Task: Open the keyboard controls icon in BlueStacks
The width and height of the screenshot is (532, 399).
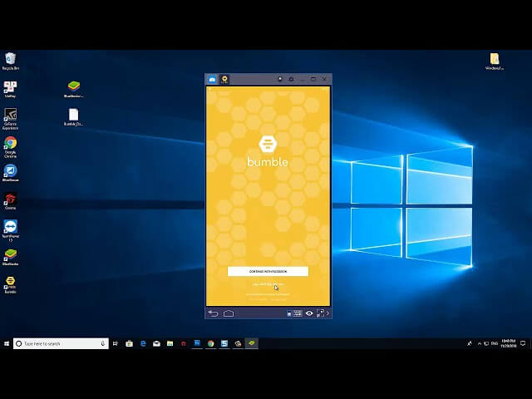Action: click(298, 313)
